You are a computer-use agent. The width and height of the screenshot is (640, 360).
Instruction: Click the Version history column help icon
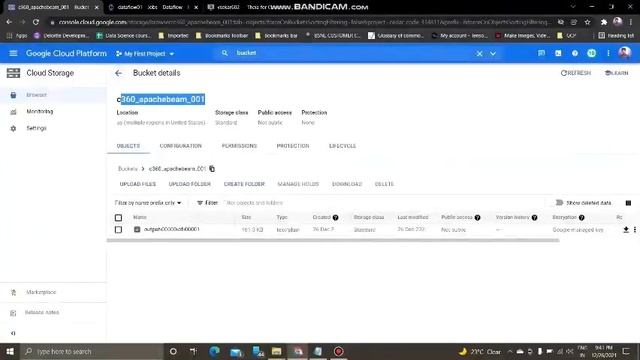(x=535, y=218)
